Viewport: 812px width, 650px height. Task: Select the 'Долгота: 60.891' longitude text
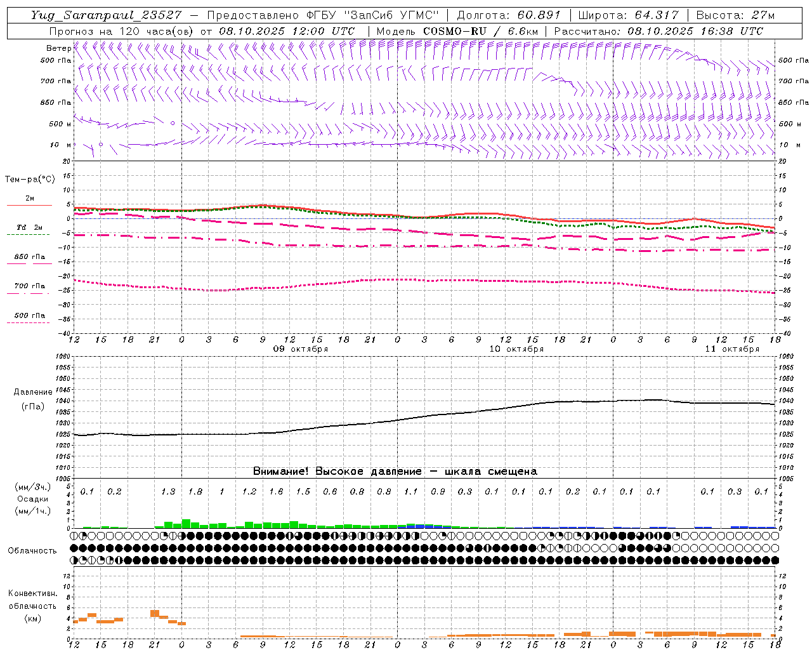point(508,15)
